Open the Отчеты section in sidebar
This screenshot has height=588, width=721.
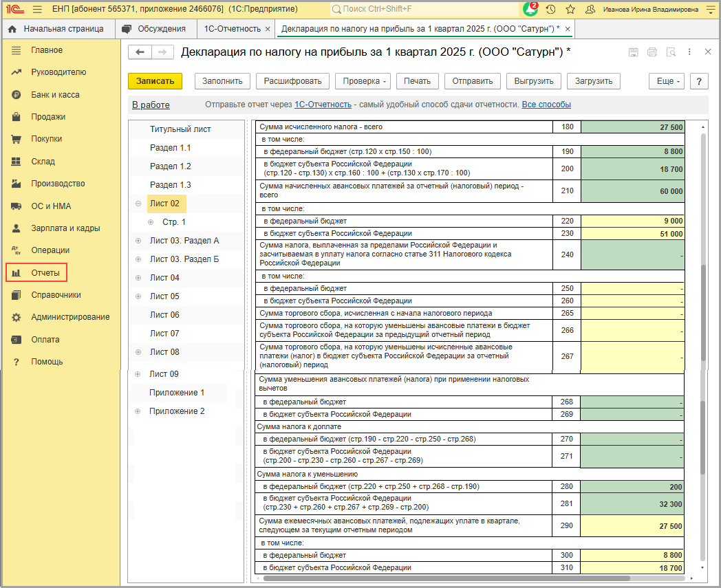(x=45, y=273)
